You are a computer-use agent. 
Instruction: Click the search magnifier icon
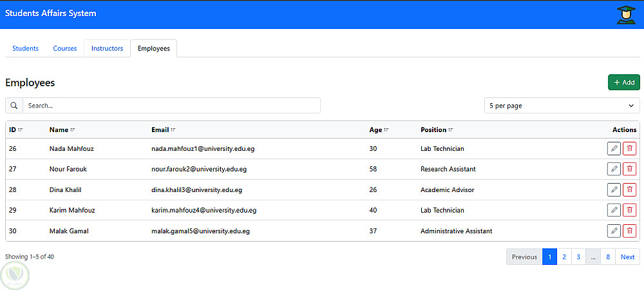(14, 106)
